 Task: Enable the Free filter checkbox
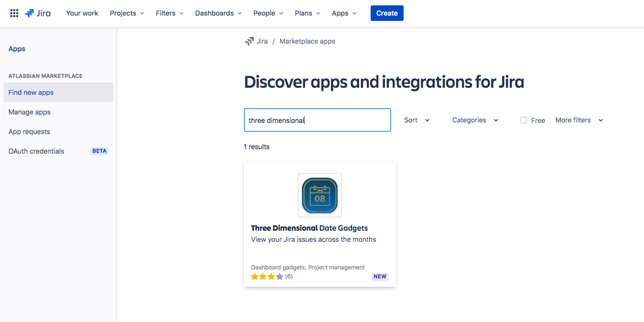pos(524,120)
